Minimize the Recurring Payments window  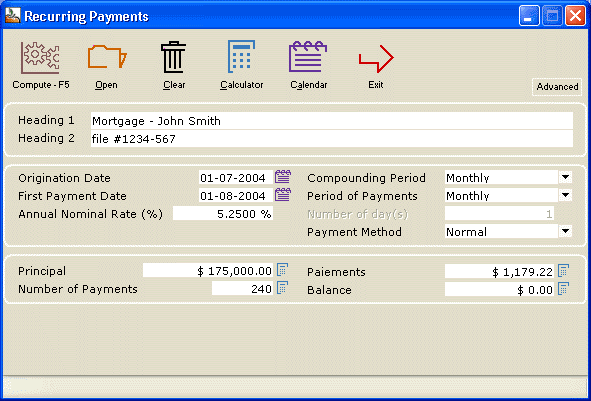pos(529,16)
